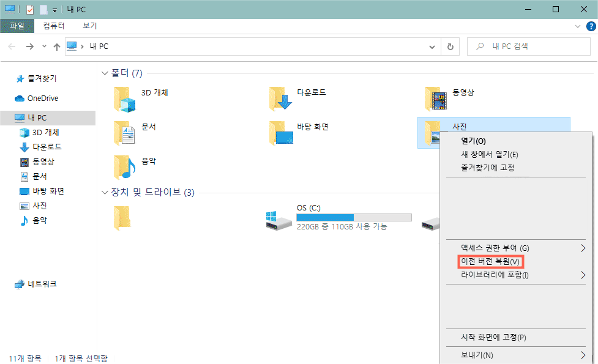This screenshot has width=598, height=364.
Task: Click the refresh button beside address bar
Action: 450,46
